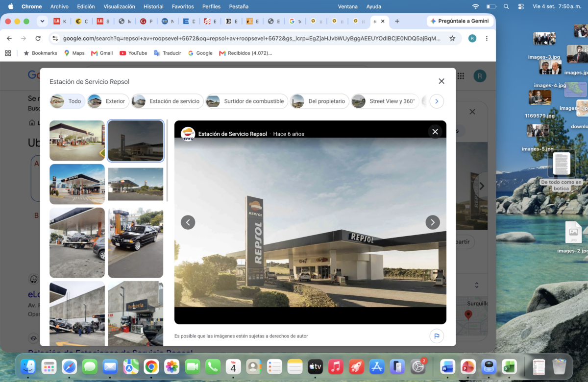Select the Exterior photo filter
Screen dimensions: 588x382
pyautogui.click(x=108, y=101)
